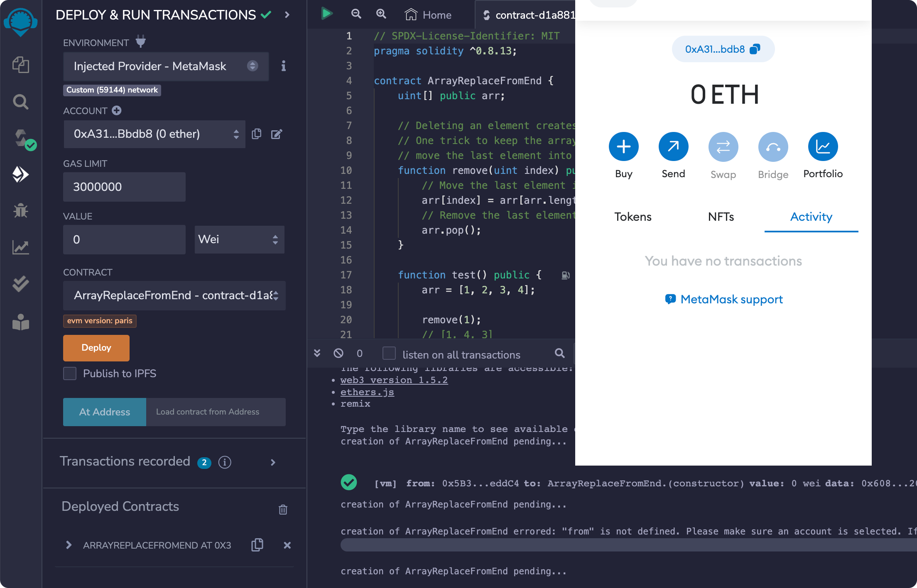The image size is (917, 588).
Task: Switch to the Tokens tab in MetaMask
Action: pos(632,216)
